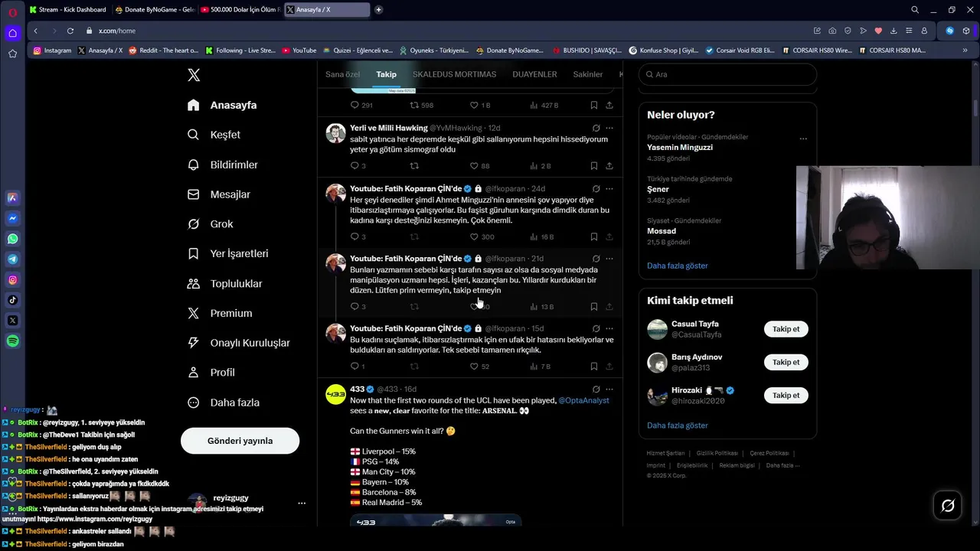Reply to Yerli ve Milli Hawking post
Viewport: 980px width, 551px height.
tap(354, 166)
